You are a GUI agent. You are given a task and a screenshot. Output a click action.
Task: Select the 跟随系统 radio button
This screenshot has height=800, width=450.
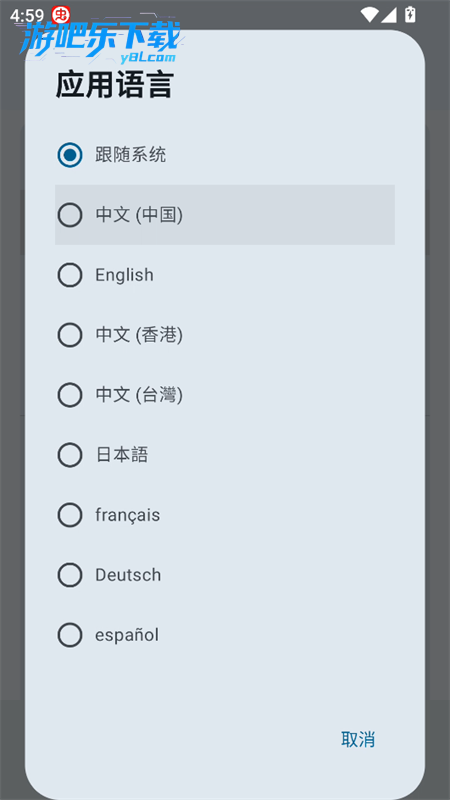pos(69,155)
